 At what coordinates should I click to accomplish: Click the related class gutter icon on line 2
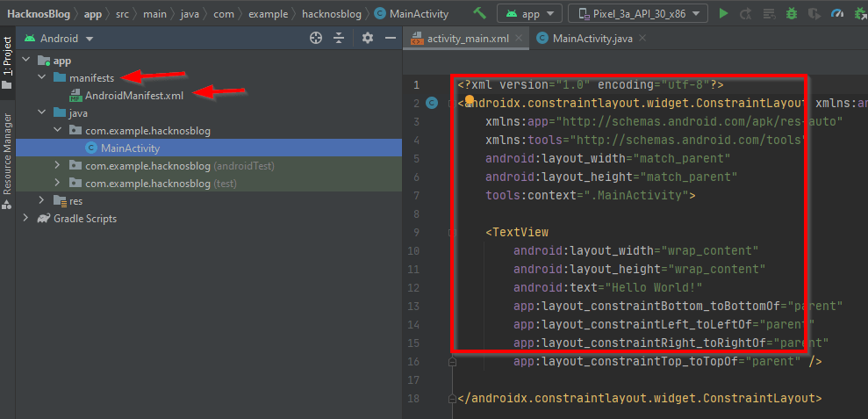pyautogui.click(x=432, y=103)
